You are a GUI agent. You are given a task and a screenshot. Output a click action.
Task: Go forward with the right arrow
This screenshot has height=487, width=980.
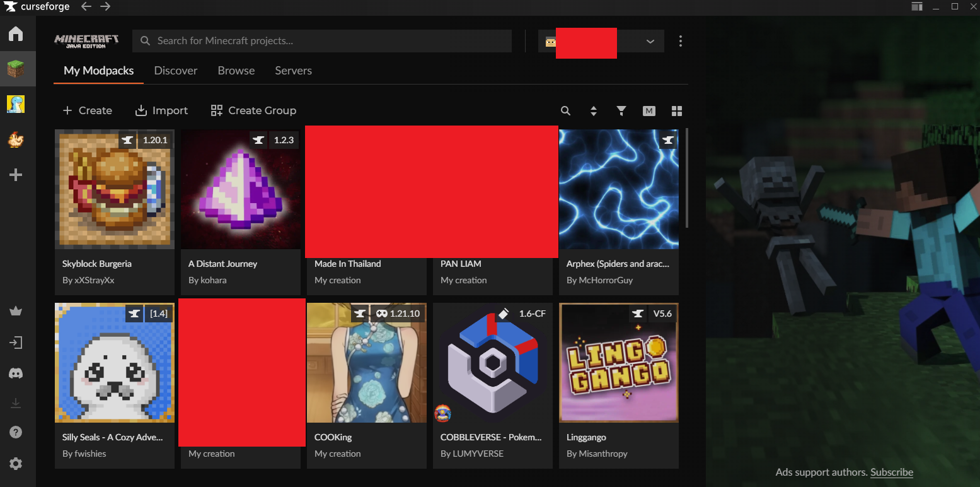105,6
